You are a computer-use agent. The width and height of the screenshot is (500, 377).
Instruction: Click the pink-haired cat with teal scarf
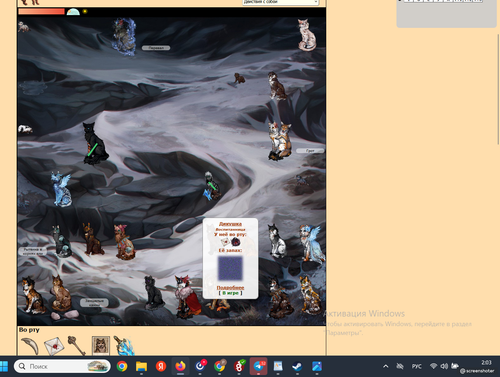click(x=124, y=242)
